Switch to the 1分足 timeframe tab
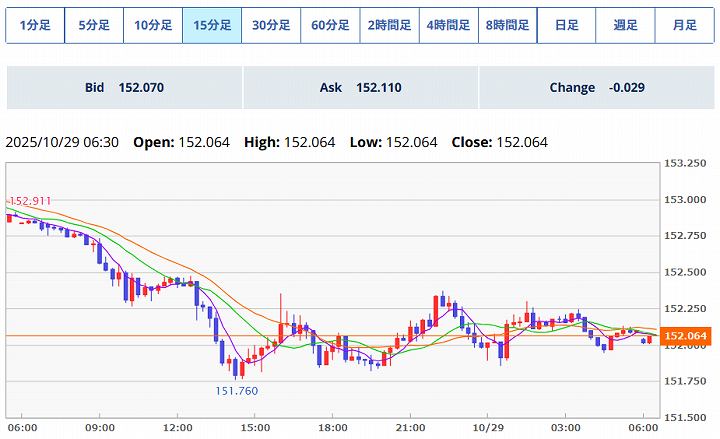The image size is (720, 439). (35, 25)
